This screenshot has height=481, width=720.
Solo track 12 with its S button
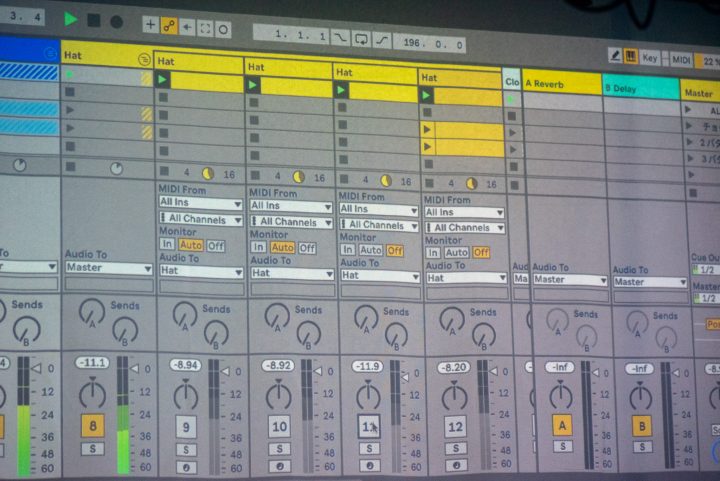pyautogui.click(x=456, y=448)
